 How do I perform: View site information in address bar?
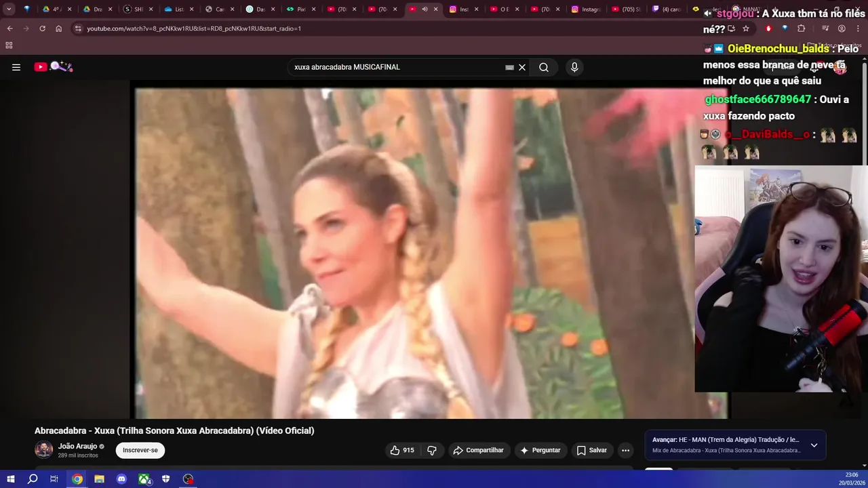click(x=78, y=28)
